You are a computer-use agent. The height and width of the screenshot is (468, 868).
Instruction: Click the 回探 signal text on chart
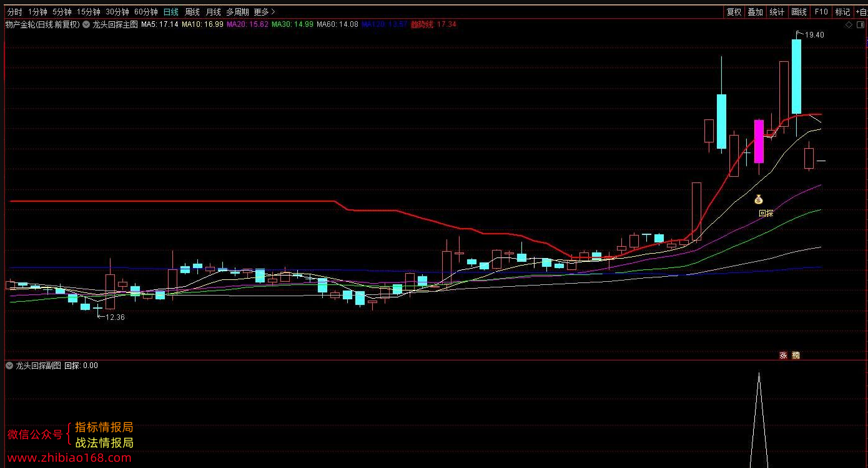tap(766, 213)
